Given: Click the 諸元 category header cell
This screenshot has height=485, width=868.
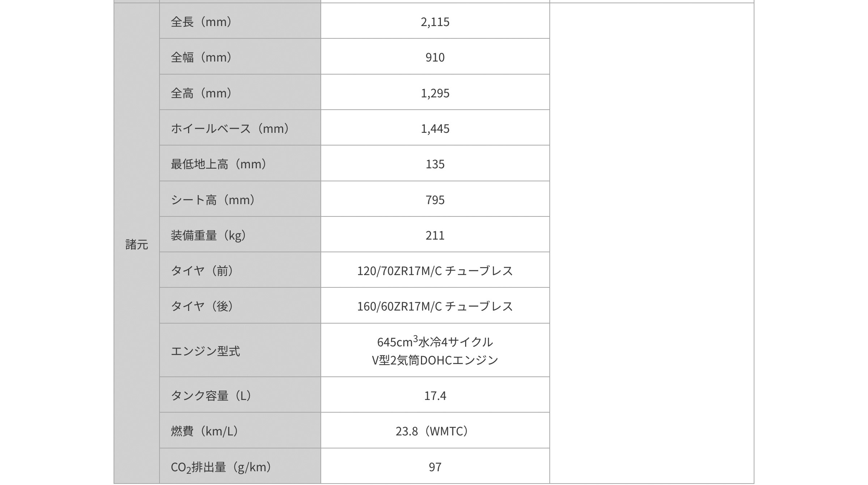Looking at the screenshot, I should pos(136,244).
